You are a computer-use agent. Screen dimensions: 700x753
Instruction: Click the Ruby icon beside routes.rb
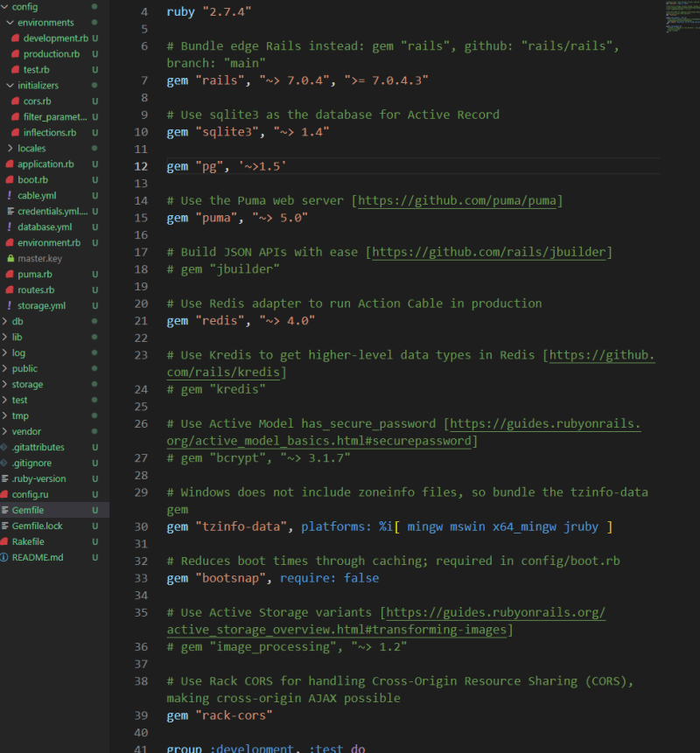[x=10, y=289]
